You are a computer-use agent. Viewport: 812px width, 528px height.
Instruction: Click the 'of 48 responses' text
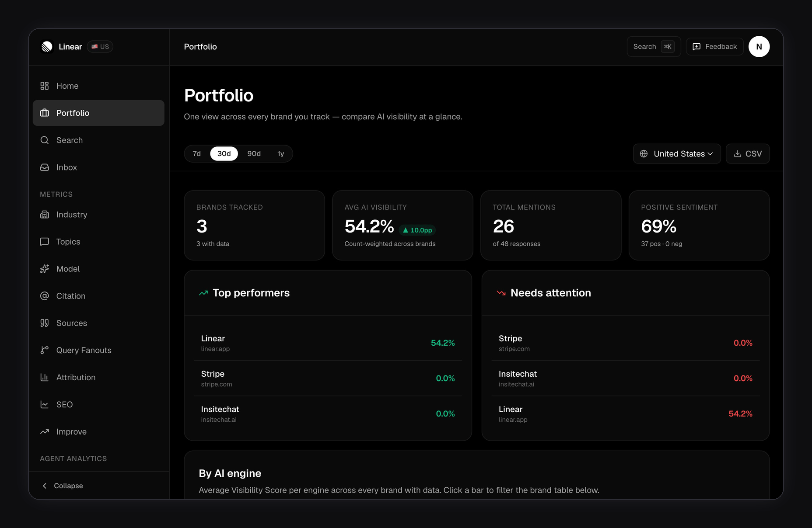pyautogui.click(x=516, y=244)
